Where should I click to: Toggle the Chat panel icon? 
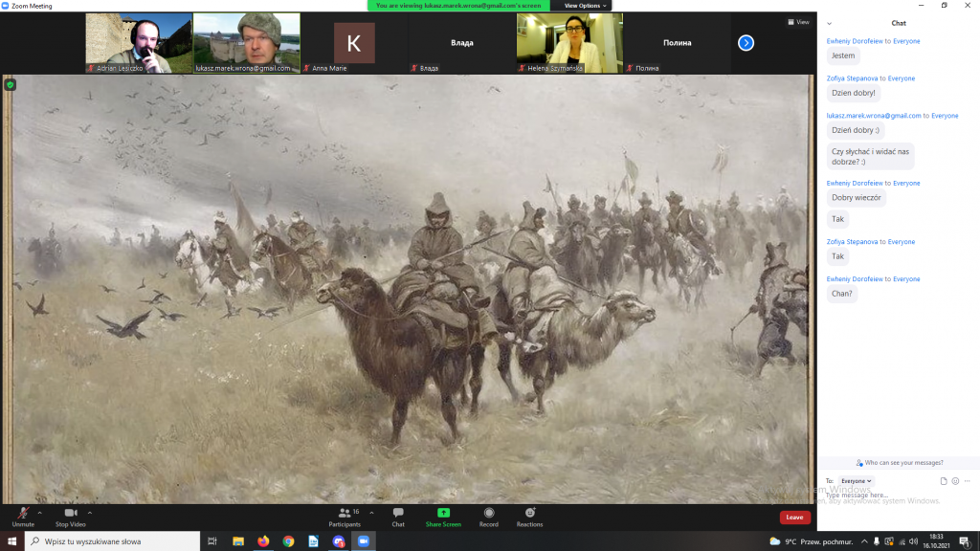[398, 515]
